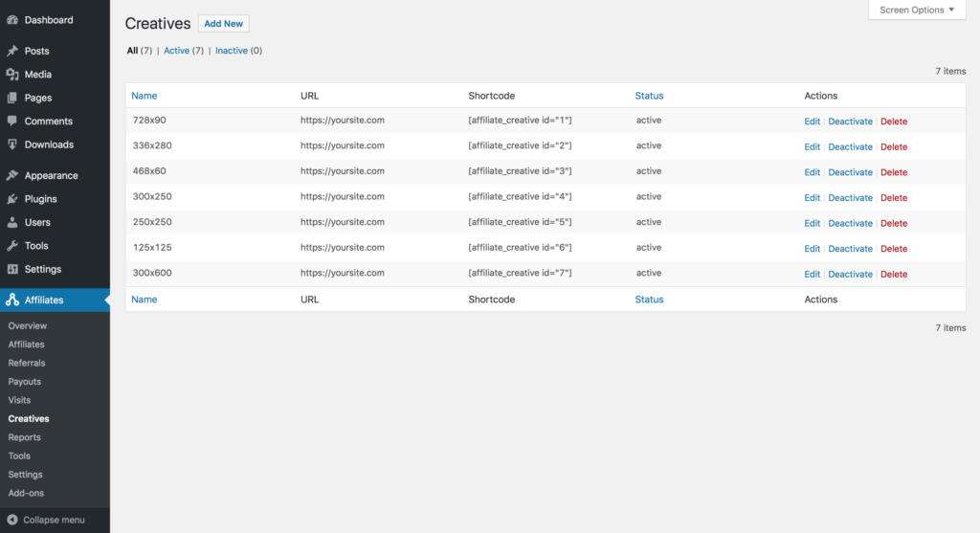Click the Dashboard gauge icon in sidebar
This screenshot has height=533, width=980.
[11, 20]
